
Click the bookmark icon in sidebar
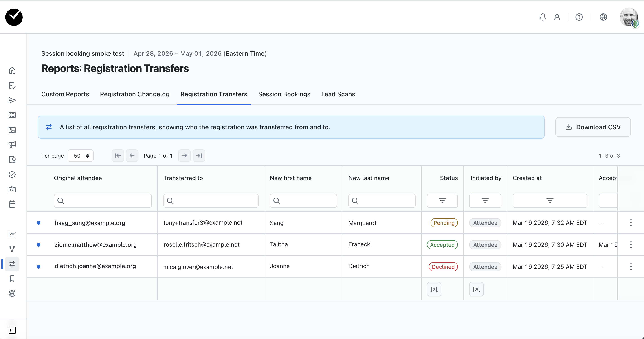[x=12, y=279]
